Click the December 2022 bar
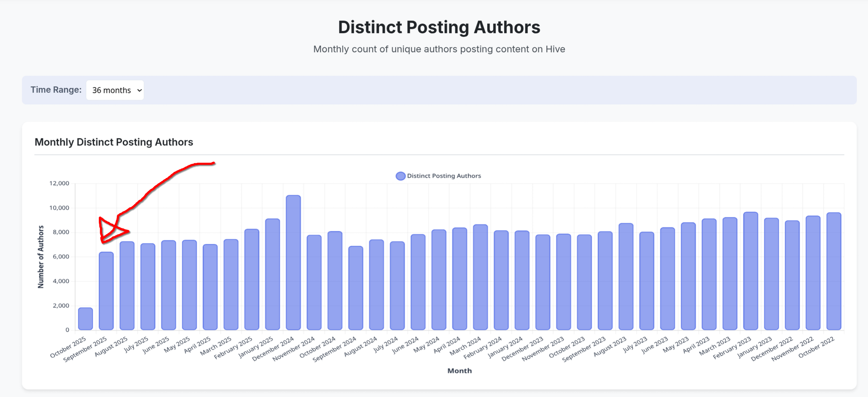 pyautogui.click(x=792, y=275)
